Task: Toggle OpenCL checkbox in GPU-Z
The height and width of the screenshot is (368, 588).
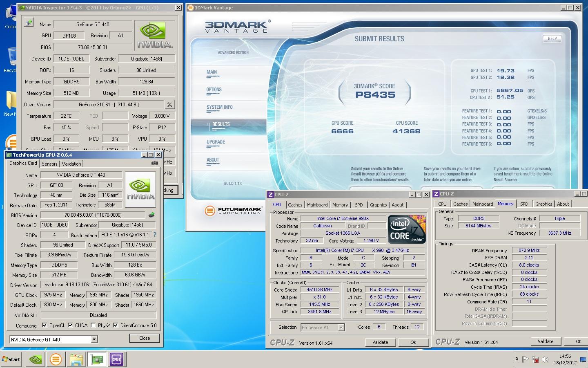Action: [x=45, y=325]
